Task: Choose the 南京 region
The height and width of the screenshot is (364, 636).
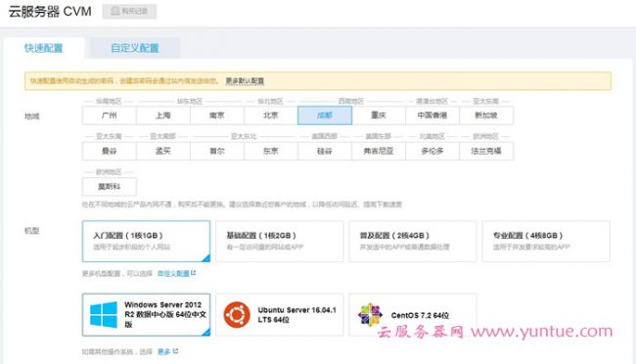Action: pos(217,115)
